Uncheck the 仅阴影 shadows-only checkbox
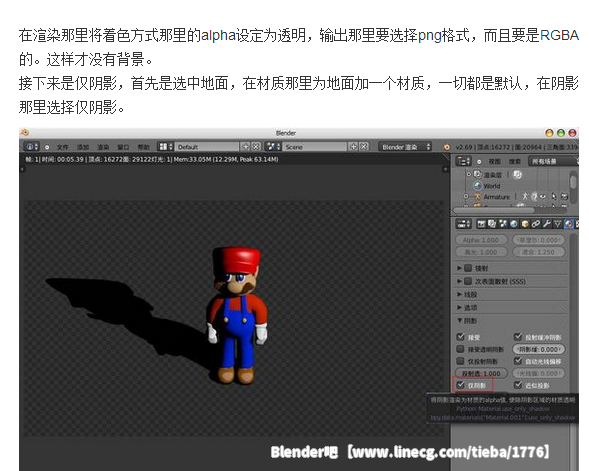The height and width of the screenshot is (471, 589). [461, 385]
